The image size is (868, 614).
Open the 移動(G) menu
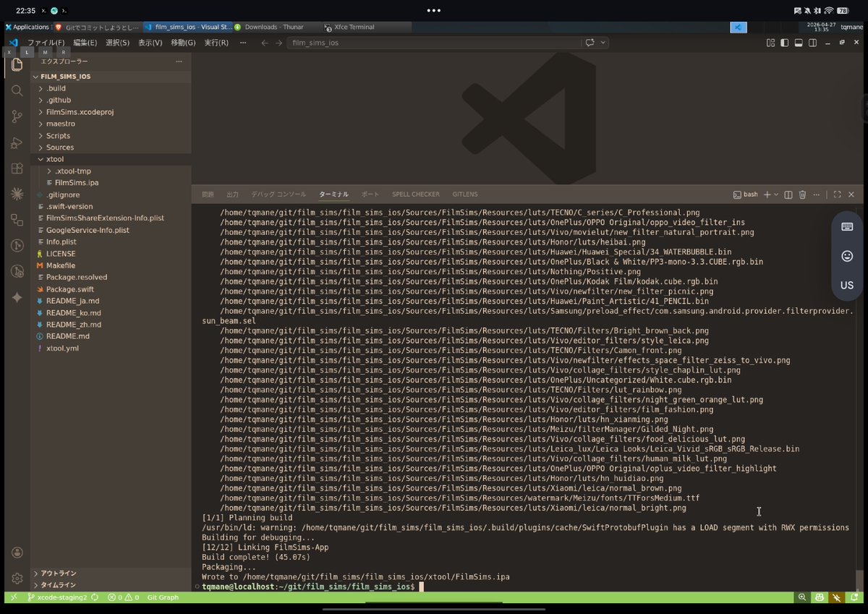(x=183, y=43)
